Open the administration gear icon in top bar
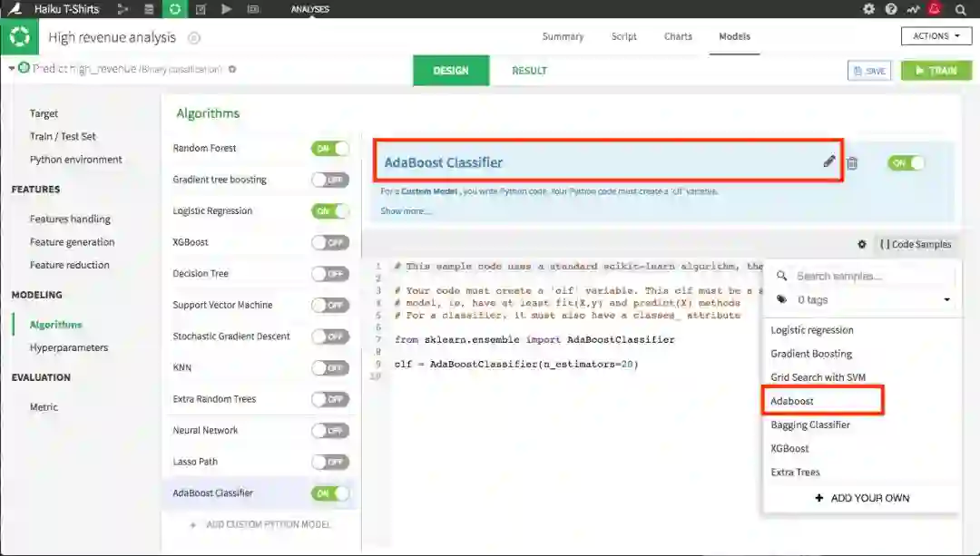Screen dimensions: 980x556 868,9
